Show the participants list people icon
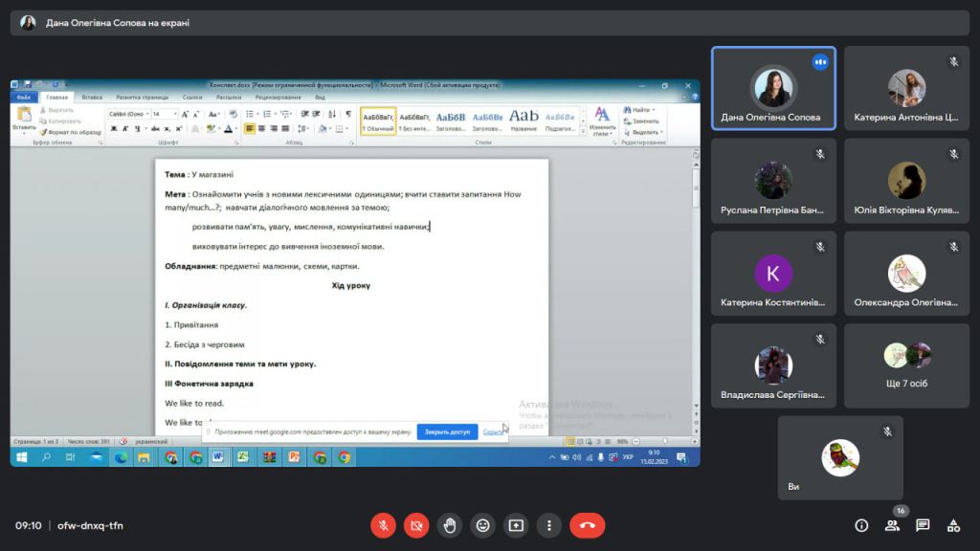The width and height of the screenshot is (980, 551). [x=892, y=525]
